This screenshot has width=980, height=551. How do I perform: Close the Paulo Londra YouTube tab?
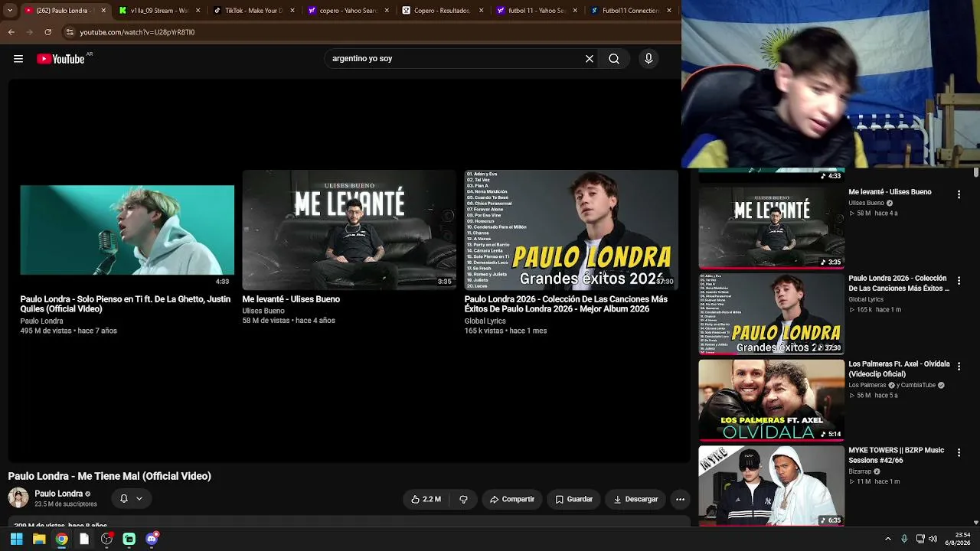(103, 11)
